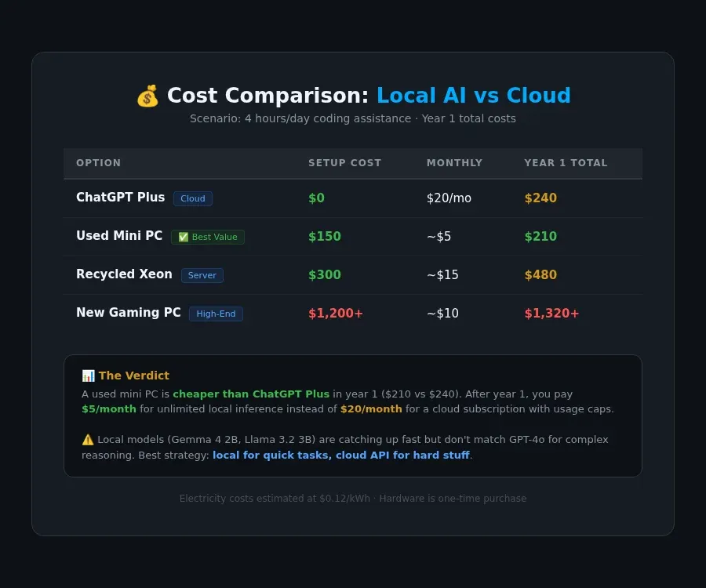
Task: Click the ~$5 monthly value
Action: [439, 236]
